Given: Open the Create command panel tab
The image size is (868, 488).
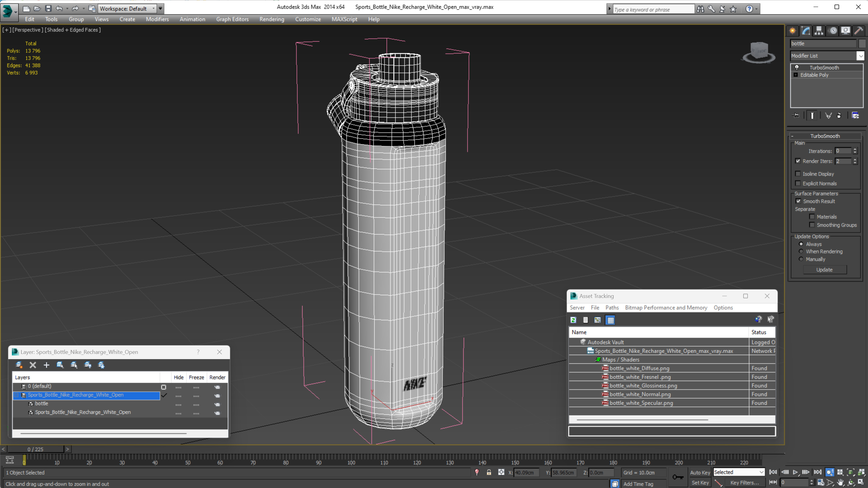Looking at the screenshot, I should coord(792,31).
